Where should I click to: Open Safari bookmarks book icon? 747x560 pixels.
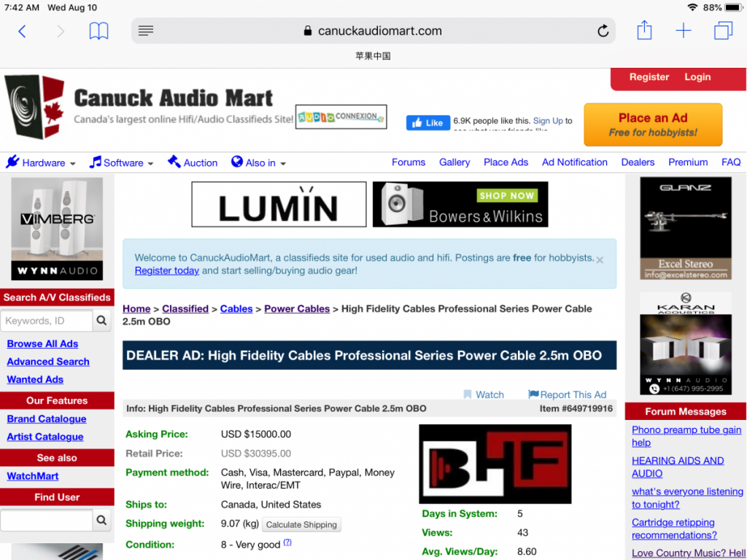tap(98, 31)
